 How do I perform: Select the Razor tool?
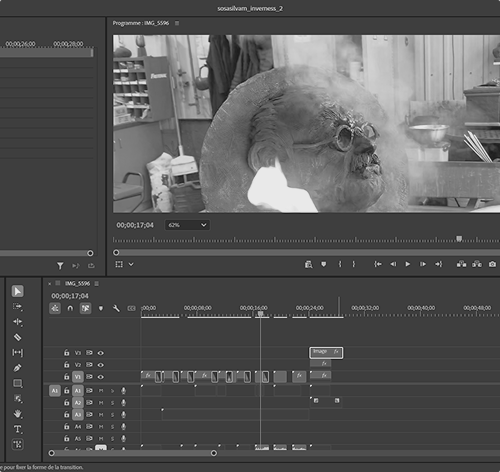pos(18,337)
